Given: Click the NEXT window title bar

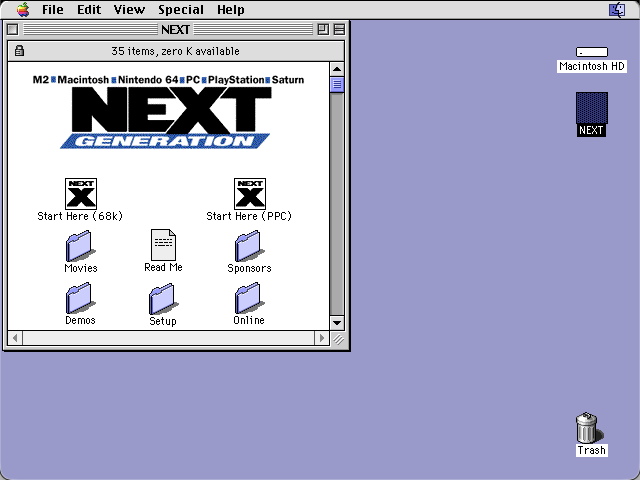Looking at the screenshot, I should click(x=176, y=29).
